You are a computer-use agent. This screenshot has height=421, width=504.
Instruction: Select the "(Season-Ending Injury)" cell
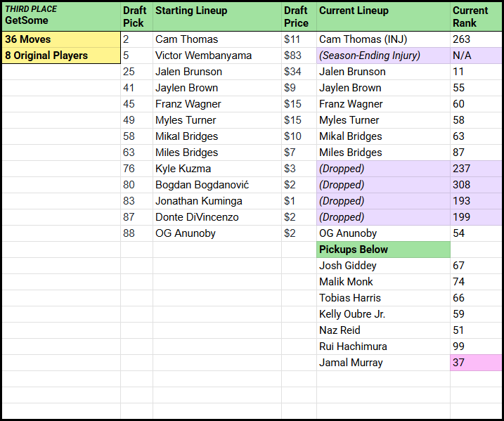pyautogui.click(x=383, y=56)
